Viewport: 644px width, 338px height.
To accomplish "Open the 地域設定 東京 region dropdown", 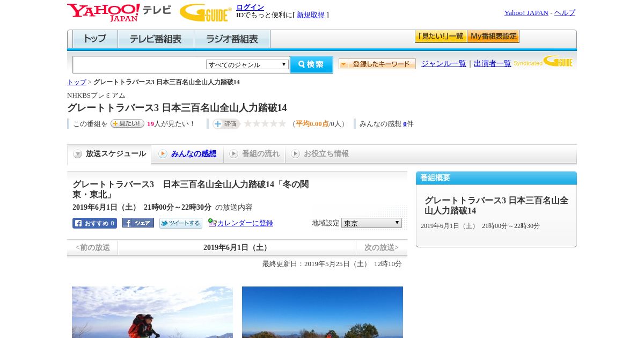I will coord(371,223).
